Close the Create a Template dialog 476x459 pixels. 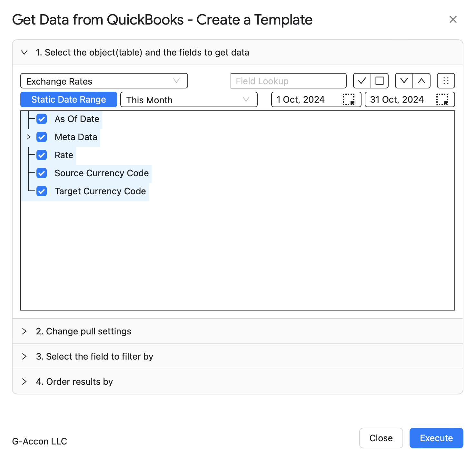(x=453, y=19)
